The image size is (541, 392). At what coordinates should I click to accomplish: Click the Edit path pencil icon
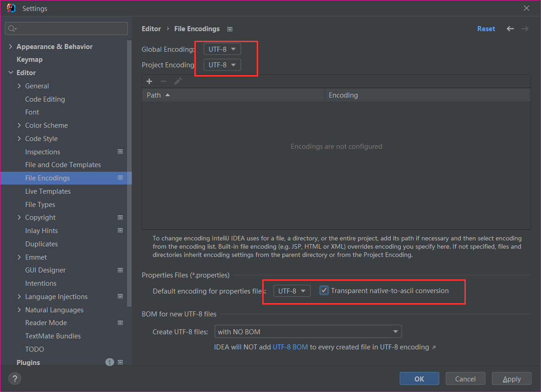point(178,82)
